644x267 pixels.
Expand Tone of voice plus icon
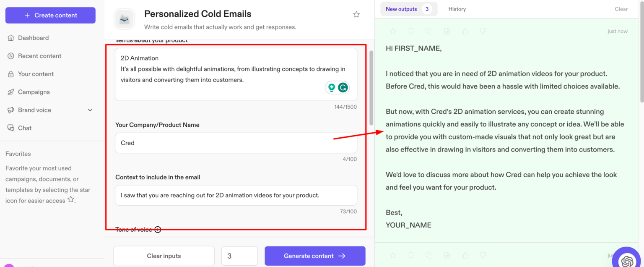(158, 230)
